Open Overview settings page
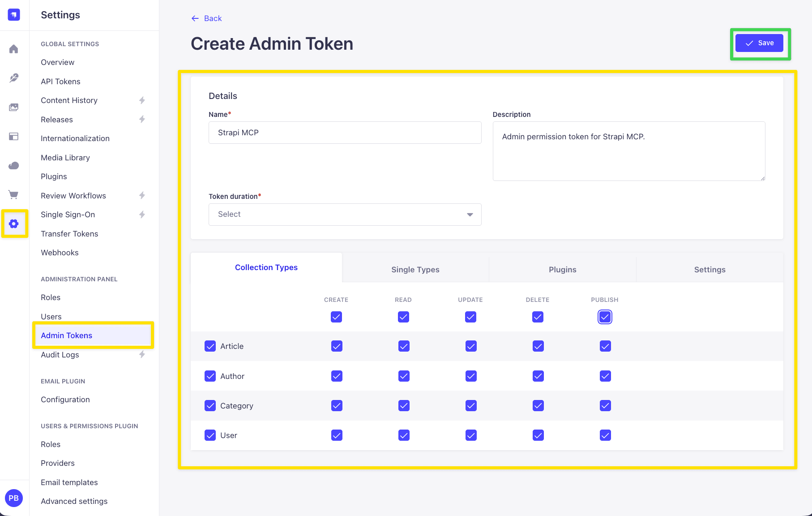812x516 pixels. point(58,62)
